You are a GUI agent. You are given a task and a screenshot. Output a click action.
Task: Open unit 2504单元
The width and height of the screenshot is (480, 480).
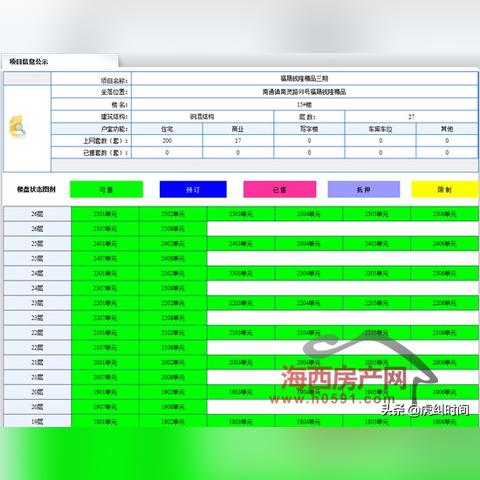pyautogui.click(x=309, y=214)
